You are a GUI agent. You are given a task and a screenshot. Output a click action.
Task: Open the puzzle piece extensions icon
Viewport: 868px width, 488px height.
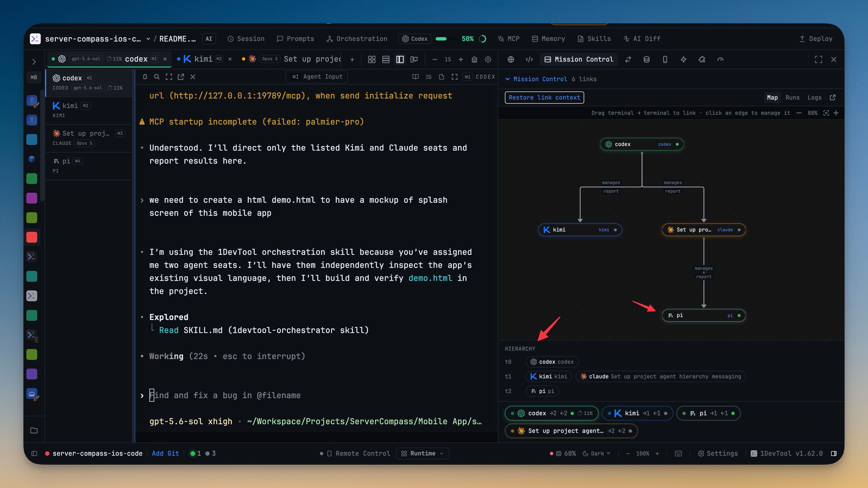tap(702, 59)
